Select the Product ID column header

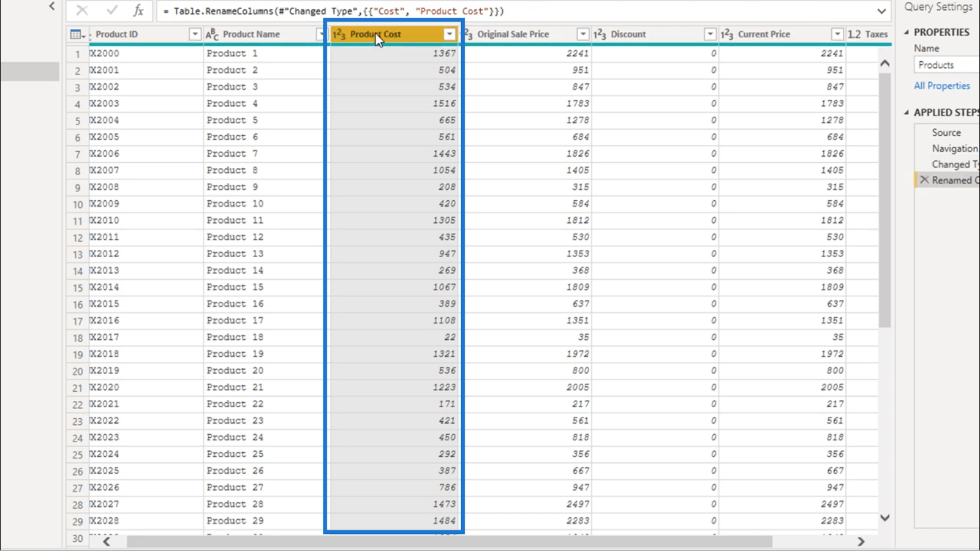(116, 34)
